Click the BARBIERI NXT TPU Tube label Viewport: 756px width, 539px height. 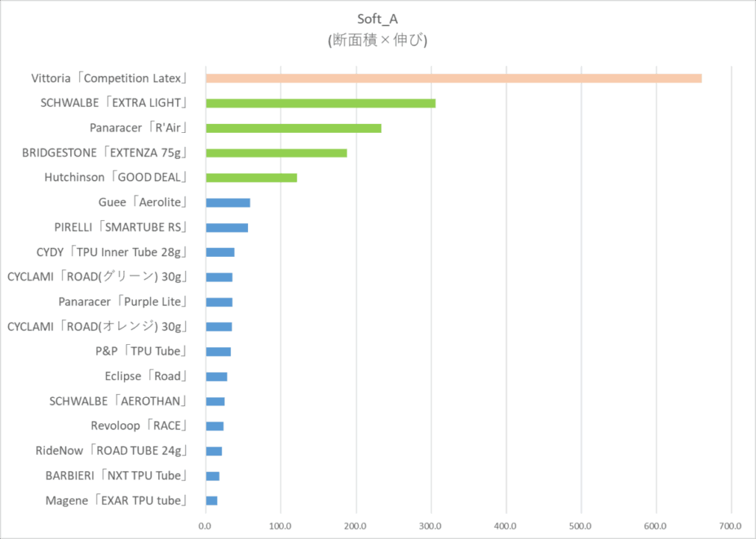[x=116, y=476]
